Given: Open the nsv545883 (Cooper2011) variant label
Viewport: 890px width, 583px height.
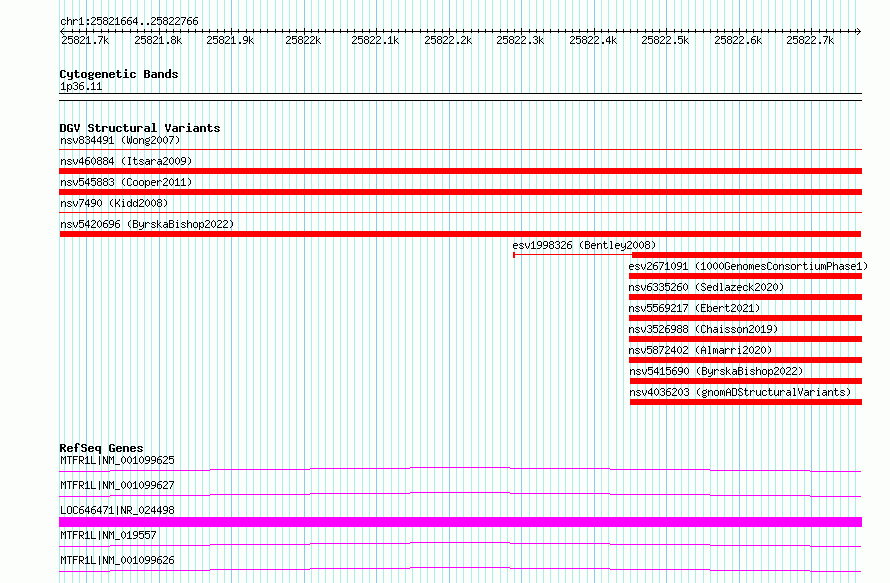Looking at the screenshot, I should [126, 182].
